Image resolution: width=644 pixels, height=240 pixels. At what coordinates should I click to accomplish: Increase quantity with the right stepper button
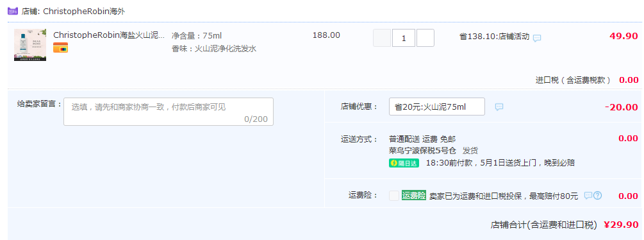tap(425, 38)
